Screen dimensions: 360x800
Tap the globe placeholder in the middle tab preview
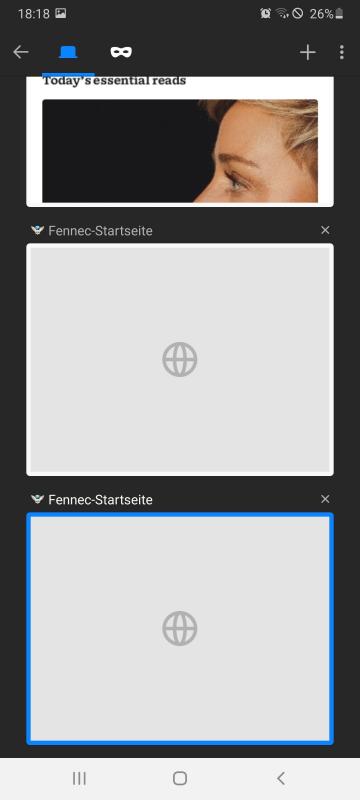(180, 360)
